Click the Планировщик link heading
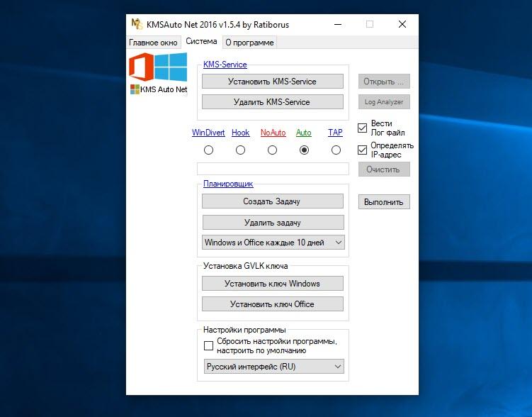532x417 pixels. coord(228,184)
